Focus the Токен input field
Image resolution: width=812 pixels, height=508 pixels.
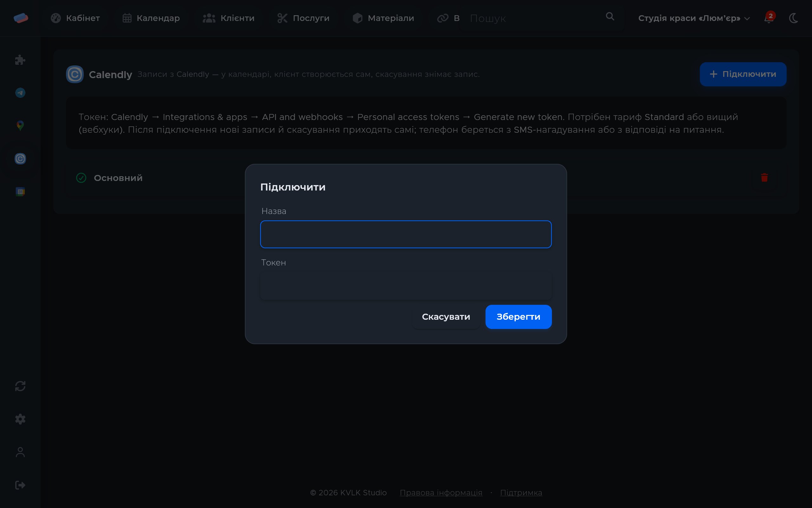[x=406, y=285]
